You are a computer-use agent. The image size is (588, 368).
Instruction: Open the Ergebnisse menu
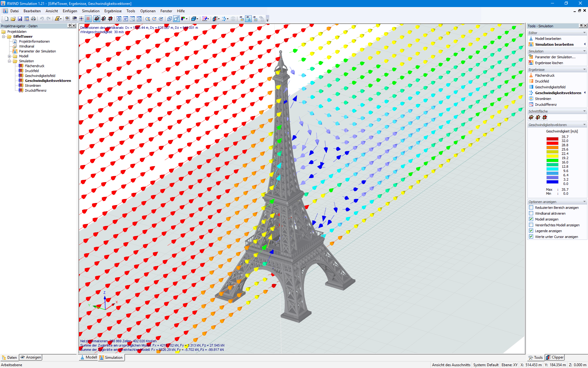(113, 11)
